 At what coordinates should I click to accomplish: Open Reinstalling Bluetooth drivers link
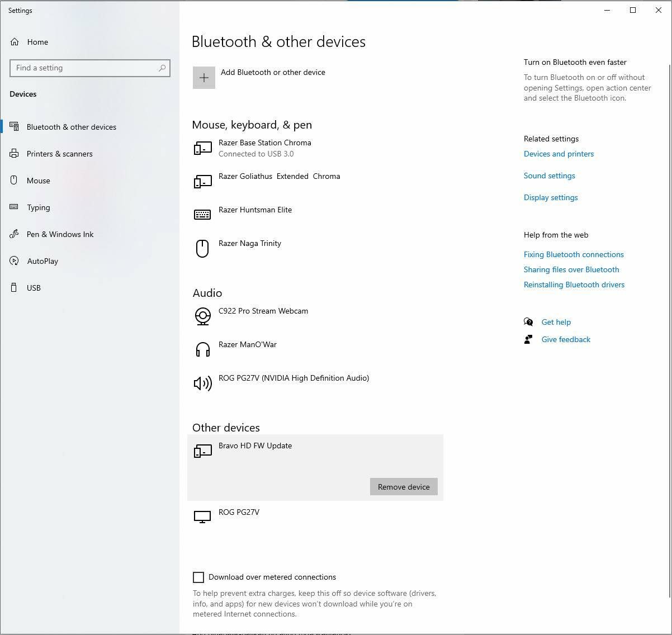point(574,285)
